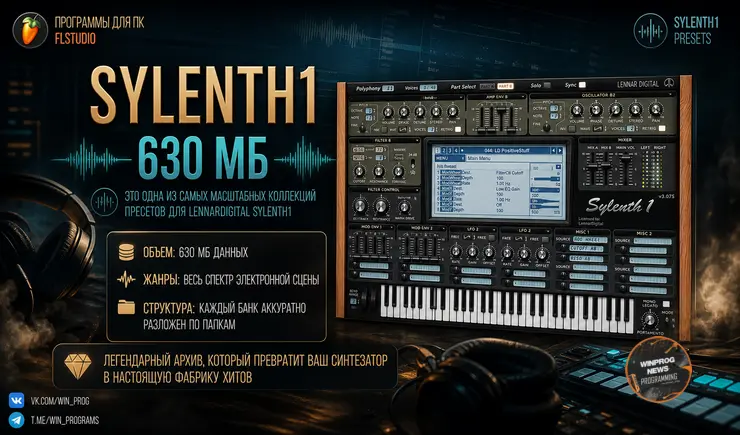Viewport: 740px width, 435px height.
Task: Open the Menu dropdown in the display
Action: (450, 158)
